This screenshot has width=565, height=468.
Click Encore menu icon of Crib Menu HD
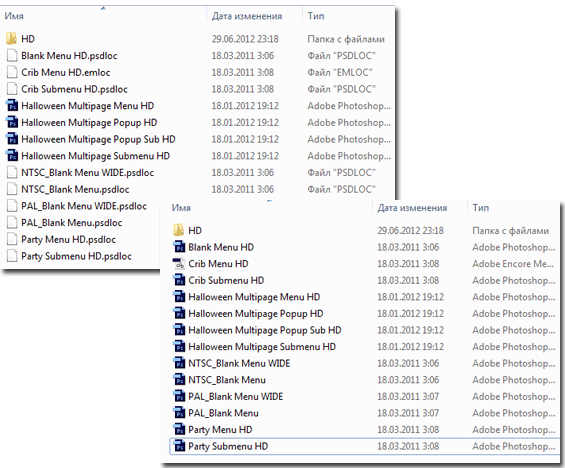[179, 263]
